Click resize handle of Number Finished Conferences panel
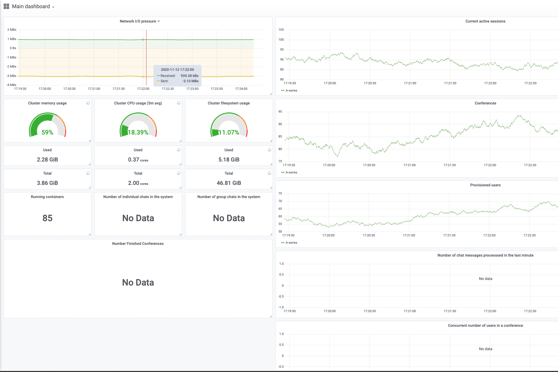This screenshot has width=558, height=372. (271, 316)
